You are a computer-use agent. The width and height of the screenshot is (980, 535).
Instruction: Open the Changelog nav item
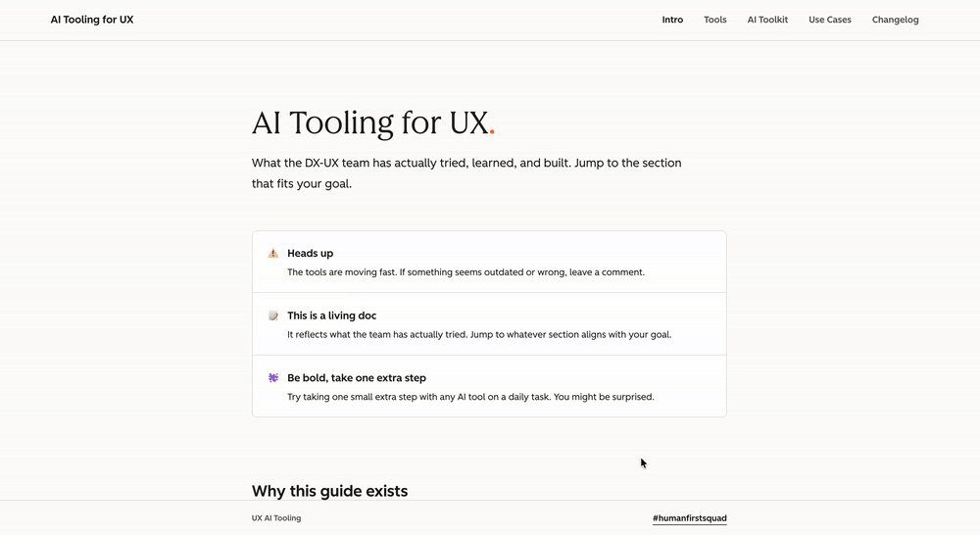click(x=895, y=20)
